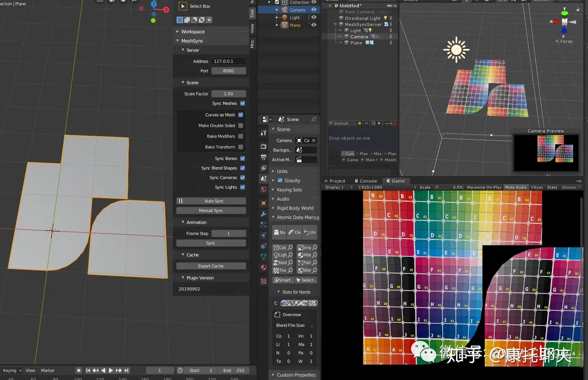Toggle visibility of the Plane in Blender outliner
Screen dimensions: 588x380
click(x=313, y=25)
